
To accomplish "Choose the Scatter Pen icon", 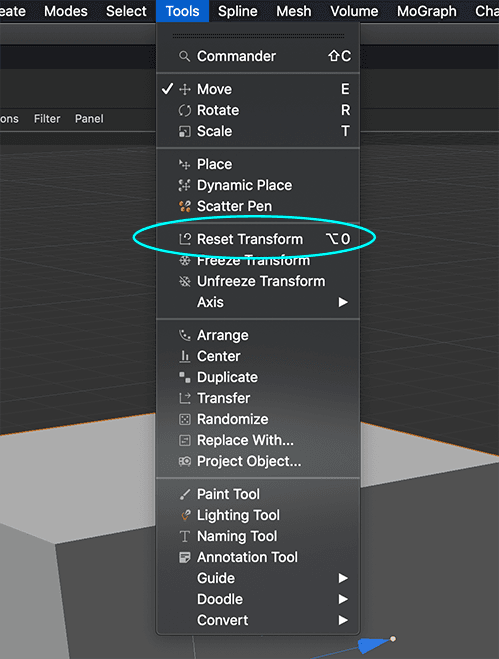I will click(x=185, y=206).
